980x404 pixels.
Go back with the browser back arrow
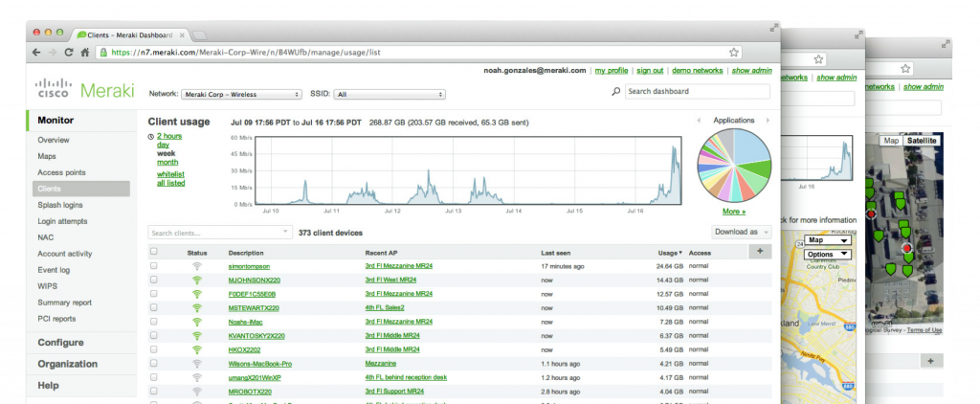35,53
